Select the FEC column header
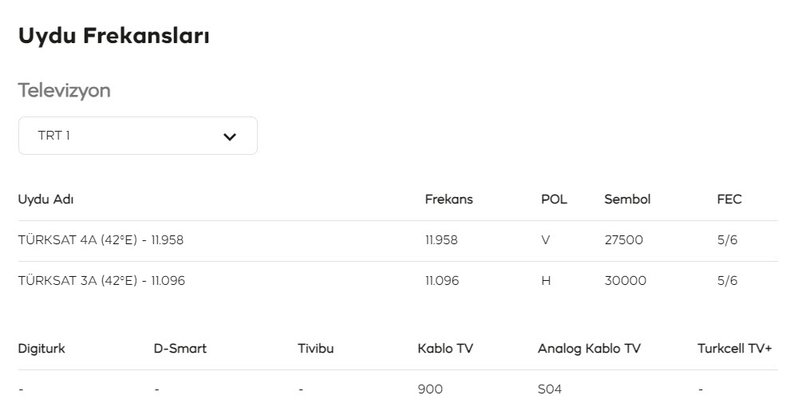Screen dimensions: 790x403 click(730, 199)
